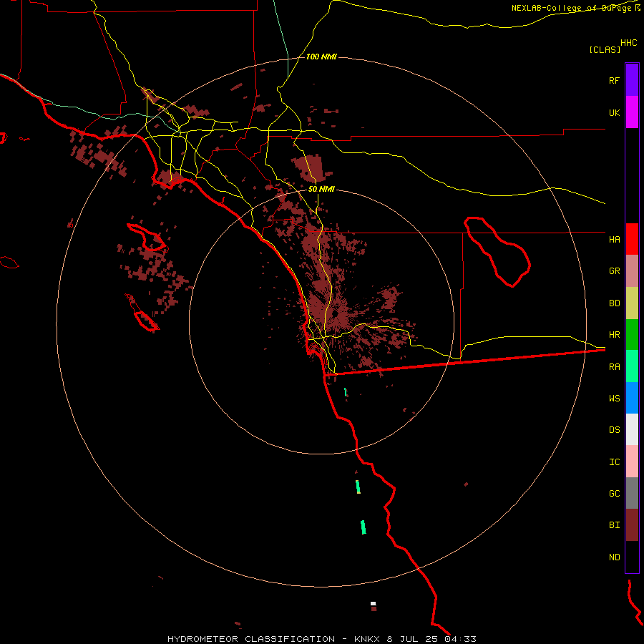644x644 pixels.
Task: Click the HA red legend swatch
Action: tap(632, 239)
